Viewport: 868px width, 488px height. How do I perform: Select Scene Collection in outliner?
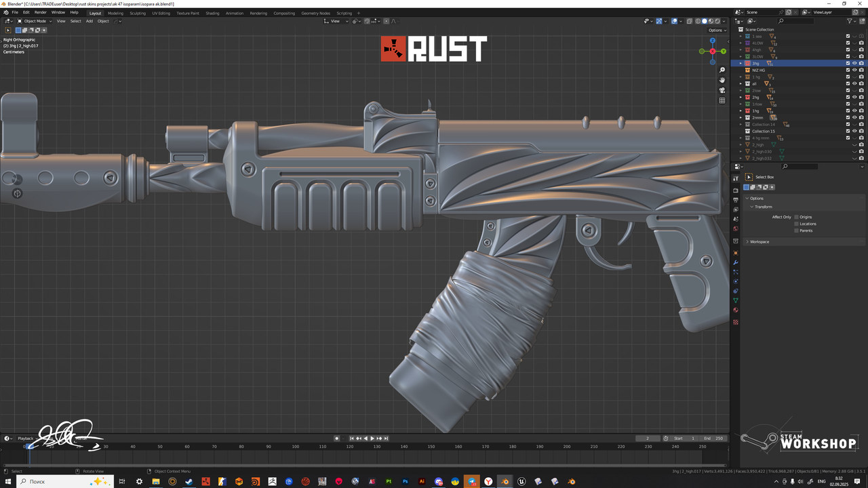[x=759, y=29]
